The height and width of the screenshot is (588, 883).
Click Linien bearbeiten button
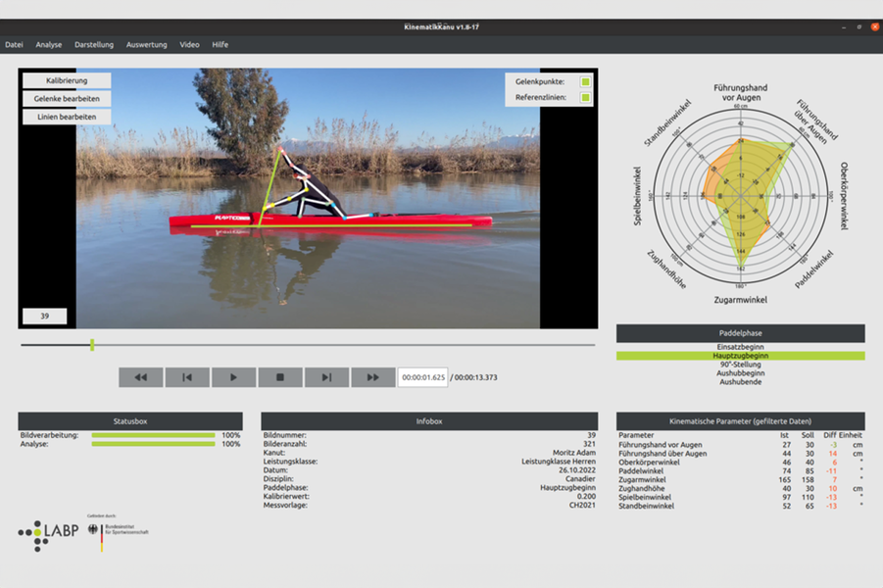tap(67, 117)
